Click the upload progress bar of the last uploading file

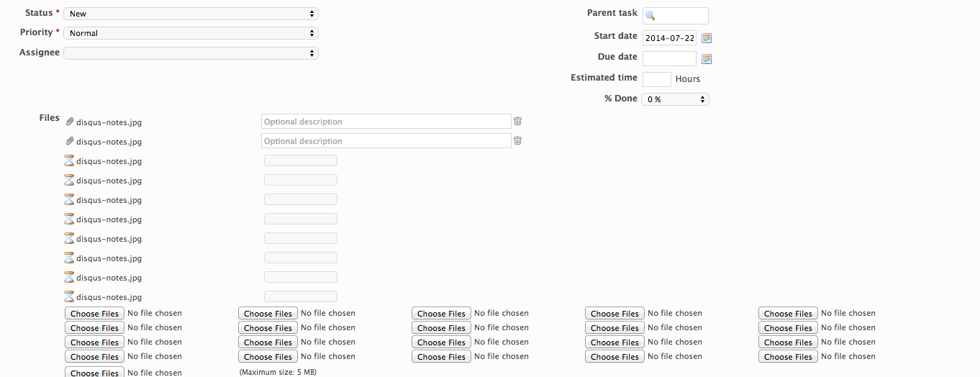pos(301,296)
